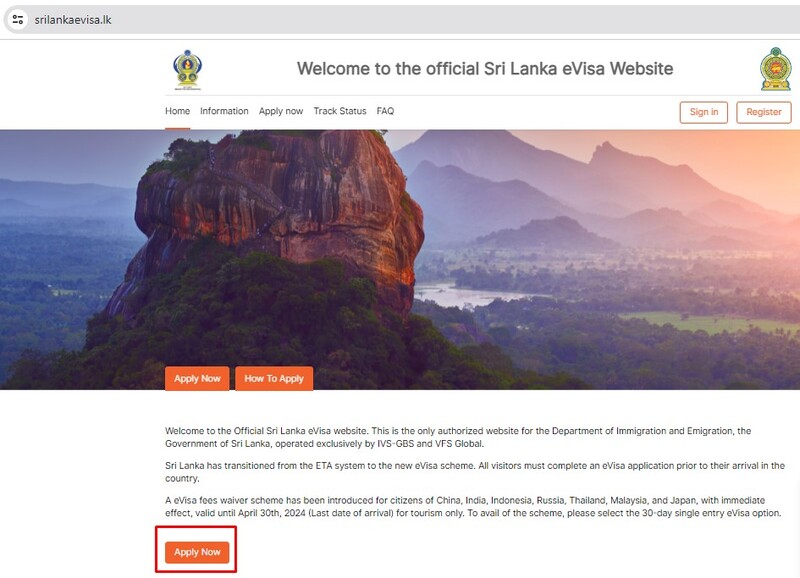800x578 pixels.
Task: Open the Information menu item
Action: pos(224,111)
